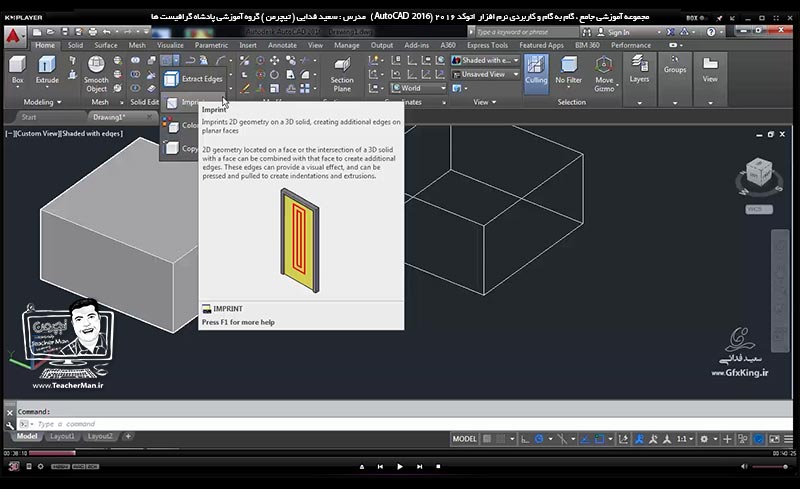Open the View panel button on ribbon
The height and width of the screenshot is (489, 800).
(710, 69)
